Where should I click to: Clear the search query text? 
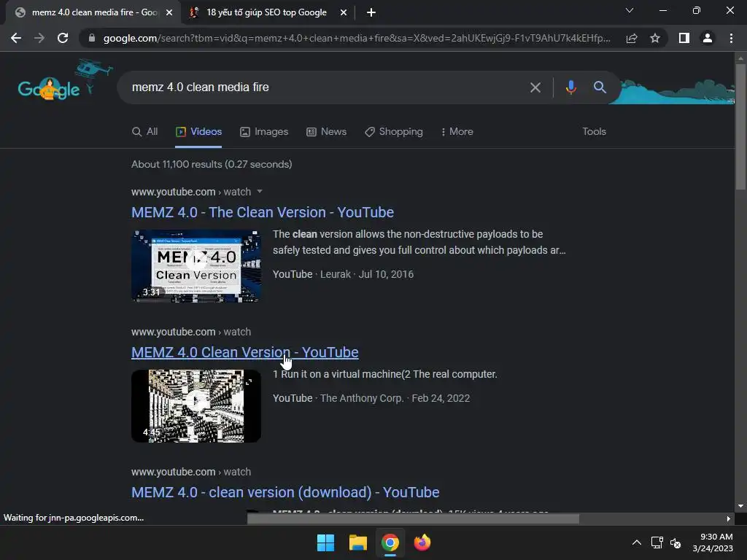point(535,87)
